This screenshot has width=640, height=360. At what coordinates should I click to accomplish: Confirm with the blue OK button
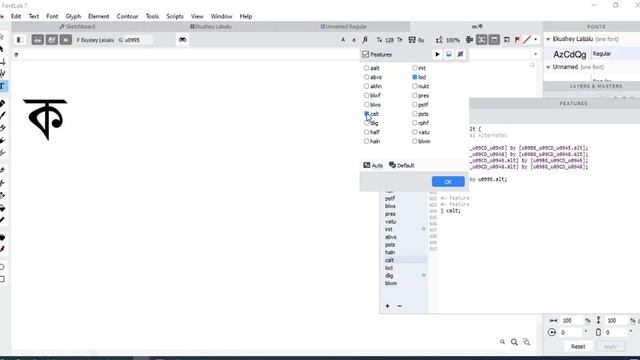(448, 182)
